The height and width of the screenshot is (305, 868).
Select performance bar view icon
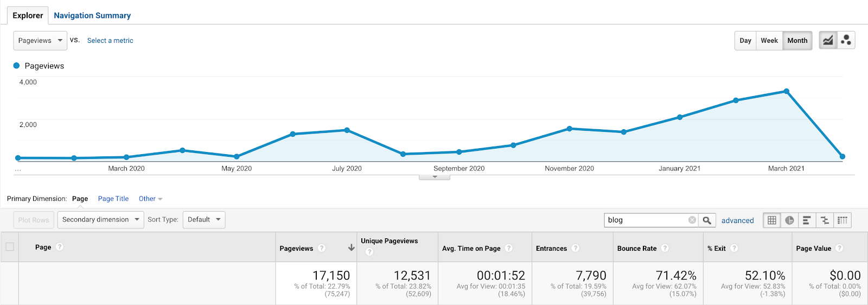point(807,220)
